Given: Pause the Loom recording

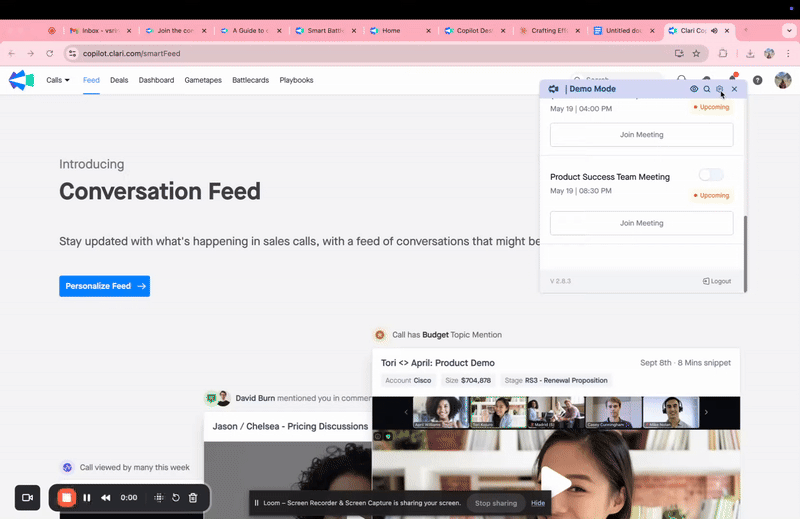Looking at the screenshot, I should [x=87, y=498].
